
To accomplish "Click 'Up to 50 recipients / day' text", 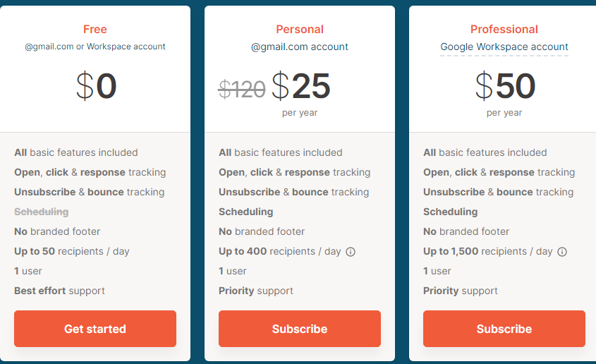I will (72, 251).
